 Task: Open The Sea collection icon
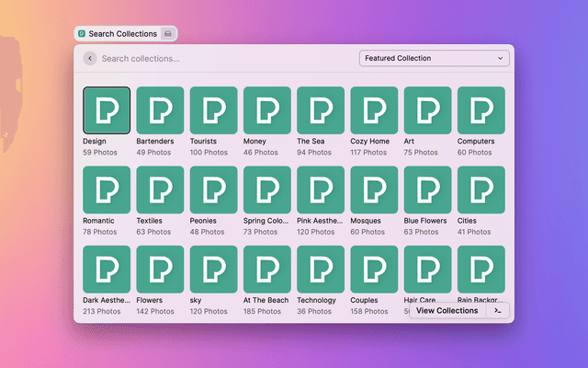click(x=321, y=110)
